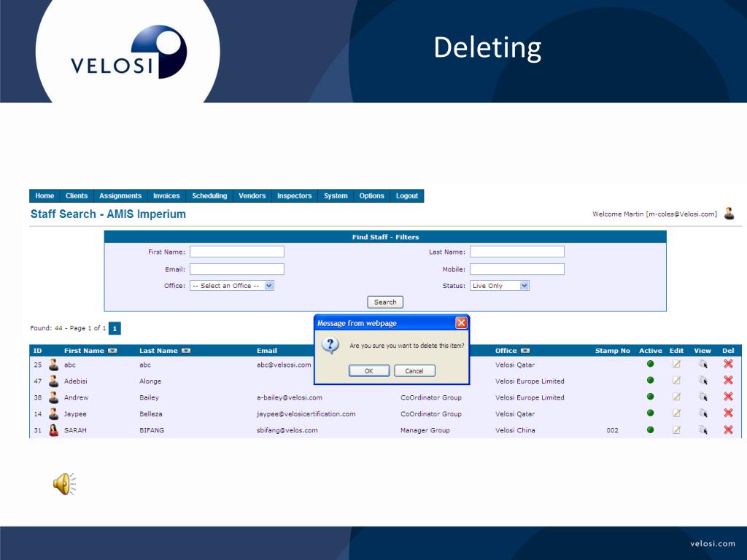This screenshot has width=747, height=560.
Task: Delete staff row abc with red X
Action: (x=728, y=364)
